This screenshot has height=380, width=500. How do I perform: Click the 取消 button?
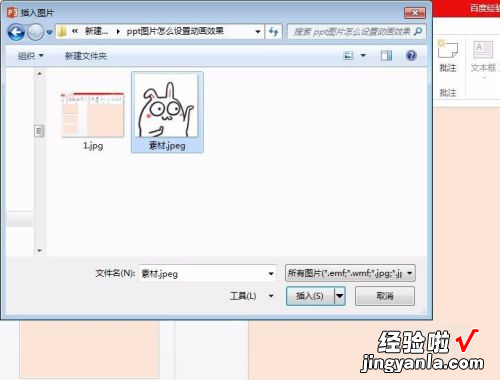coord(385,296)
